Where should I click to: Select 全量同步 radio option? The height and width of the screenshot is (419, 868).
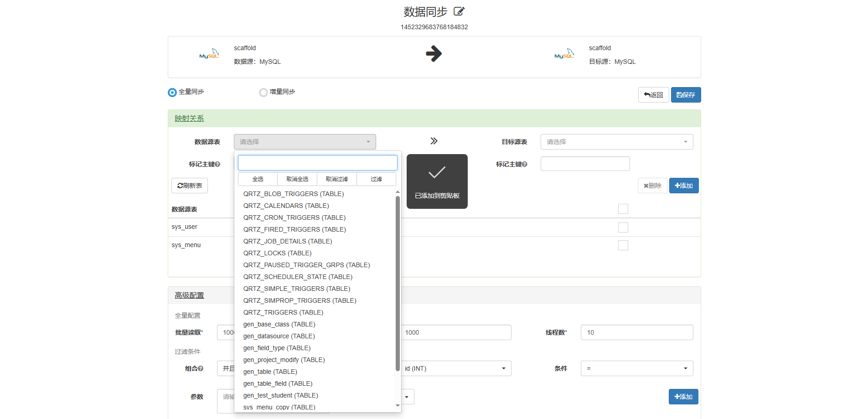click(172, 93)
